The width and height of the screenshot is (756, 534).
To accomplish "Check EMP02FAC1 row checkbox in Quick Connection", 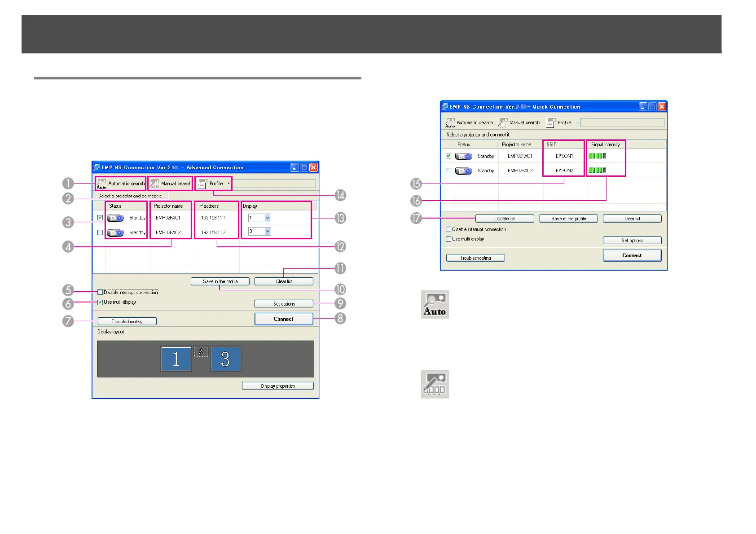I will 448,156.
